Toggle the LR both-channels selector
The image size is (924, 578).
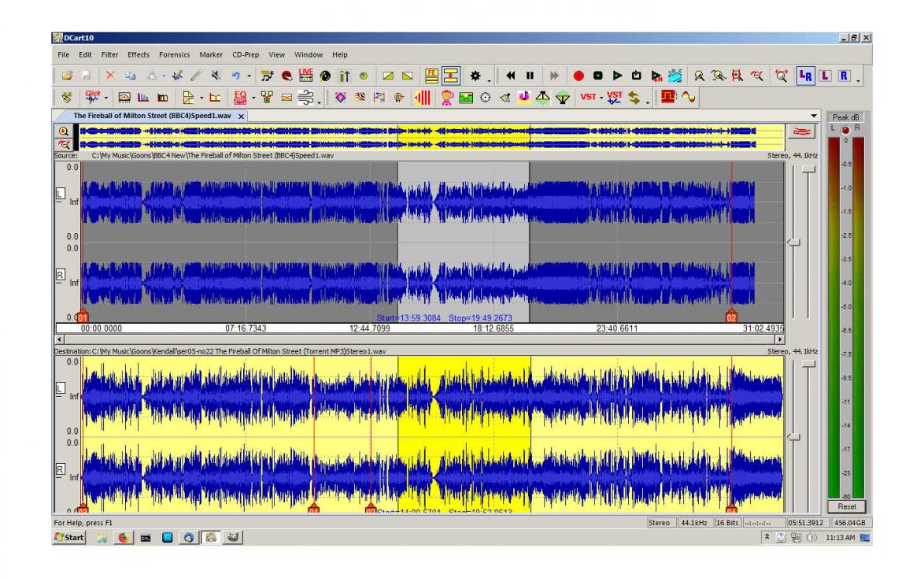805,76
